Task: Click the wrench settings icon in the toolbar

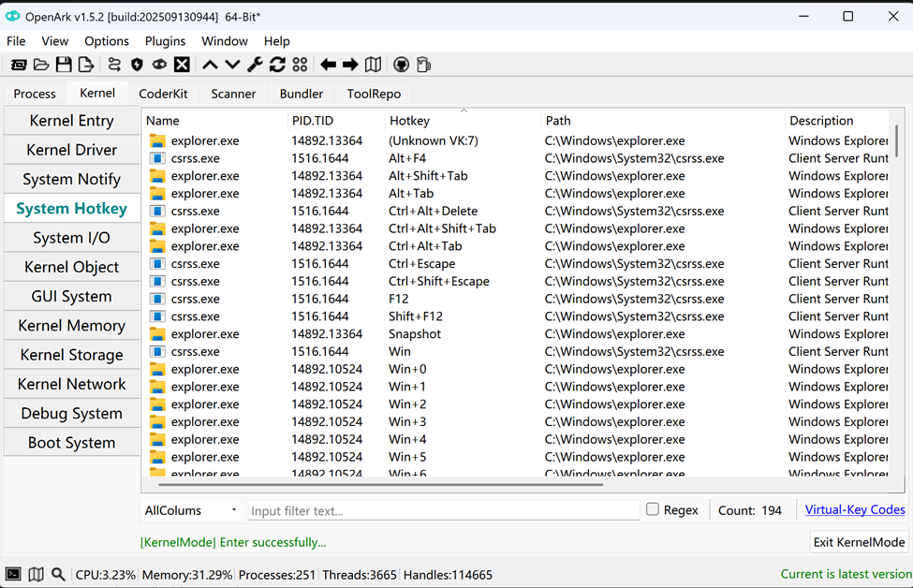Action: 255,65
